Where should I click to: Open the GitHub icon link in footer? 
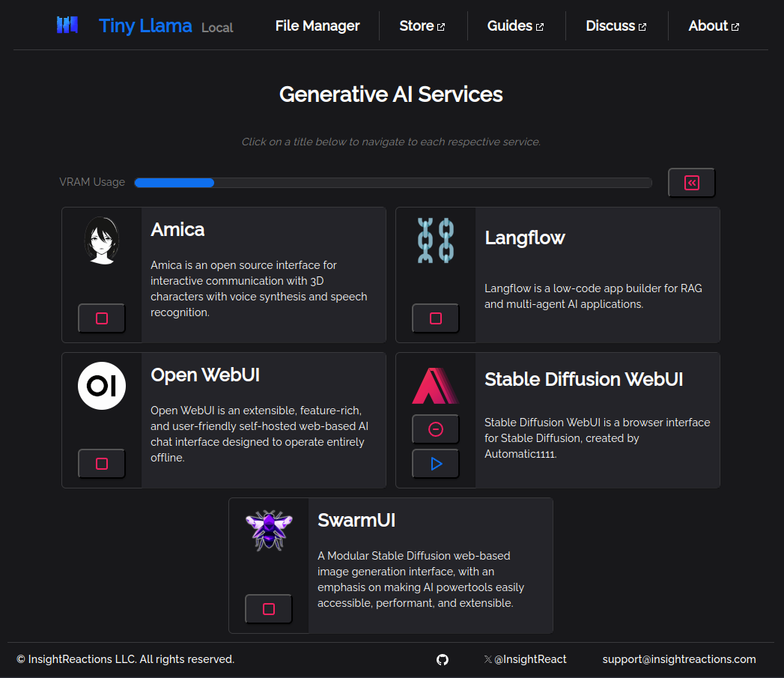coord(443,659)
